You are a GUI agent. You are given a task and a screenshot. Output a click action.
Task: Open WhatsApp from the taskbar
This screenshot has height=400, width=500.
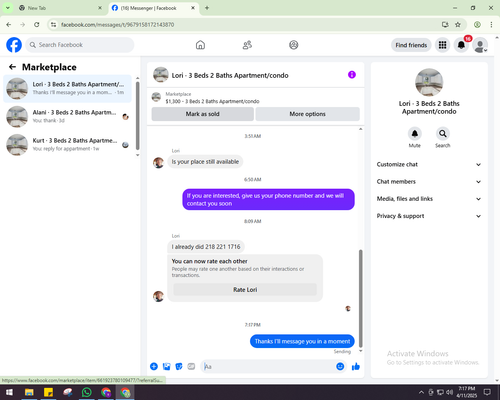[87, 392]
